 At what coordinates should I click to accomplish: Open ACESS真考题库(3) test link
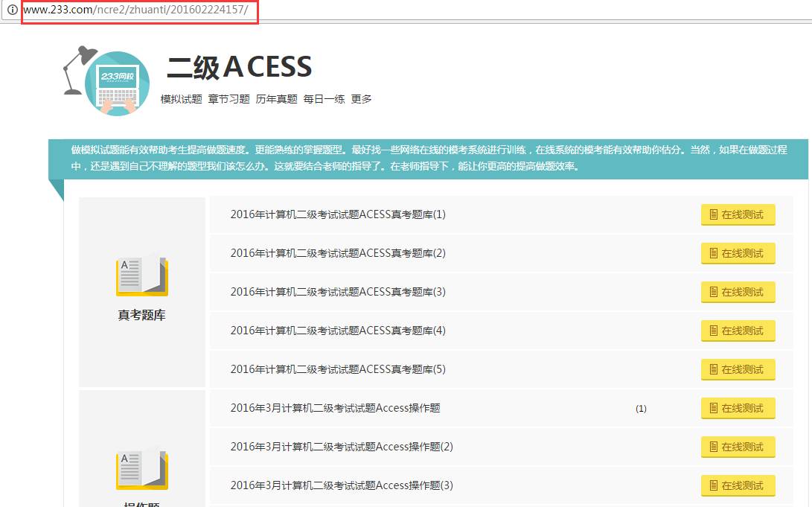pyautogui.click(x=338, y=292)
